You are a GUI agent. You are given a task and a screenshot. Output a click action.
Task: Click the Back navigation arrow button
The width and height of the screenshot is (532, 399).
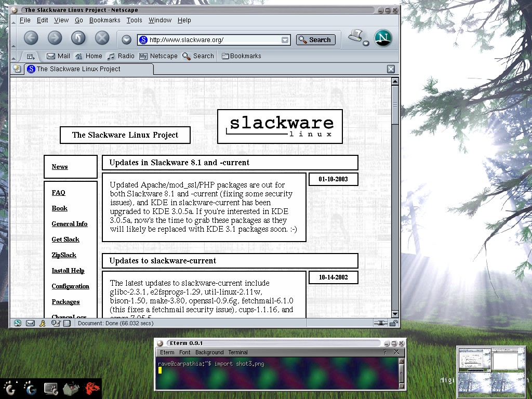click(31, 38)
